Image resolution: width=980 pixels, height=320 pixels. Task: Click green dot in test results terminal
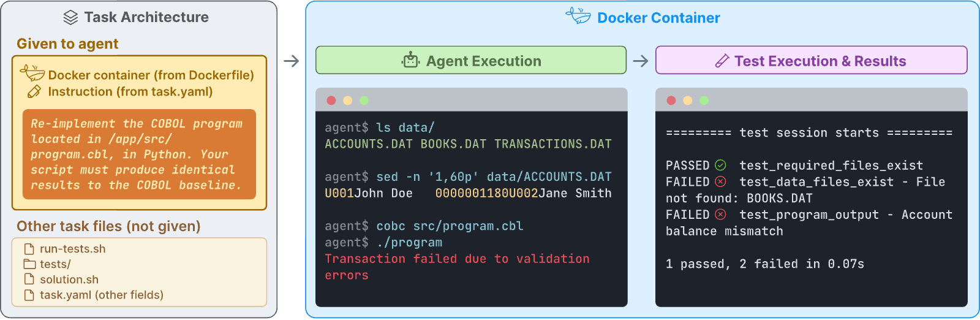pos(704,101)
